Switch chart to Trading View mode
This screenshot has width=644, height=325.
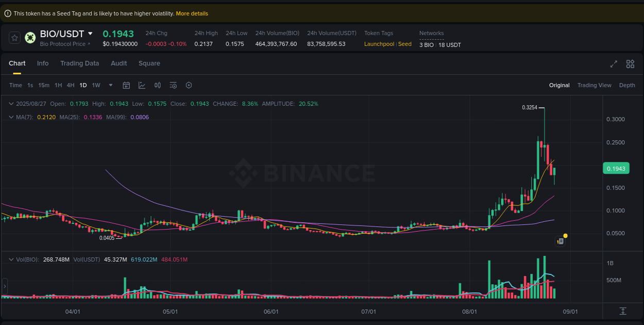tap(594, 85)
